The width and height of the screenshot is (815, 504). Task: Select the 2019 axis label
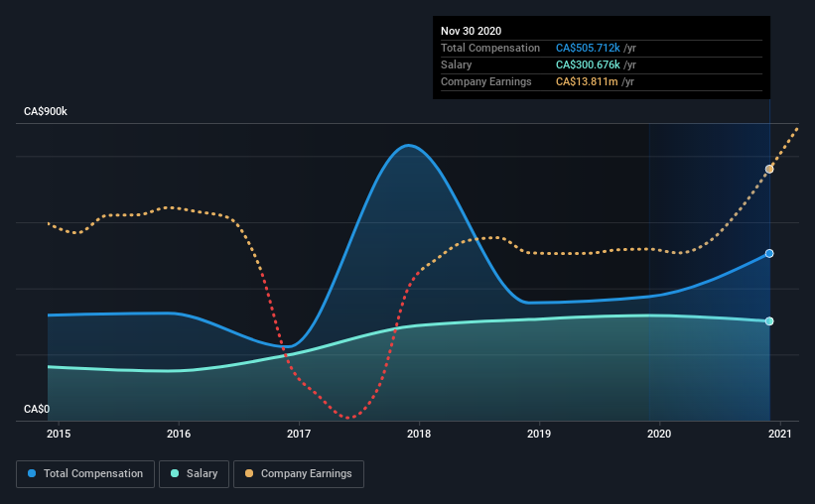[x=539, y=434]
